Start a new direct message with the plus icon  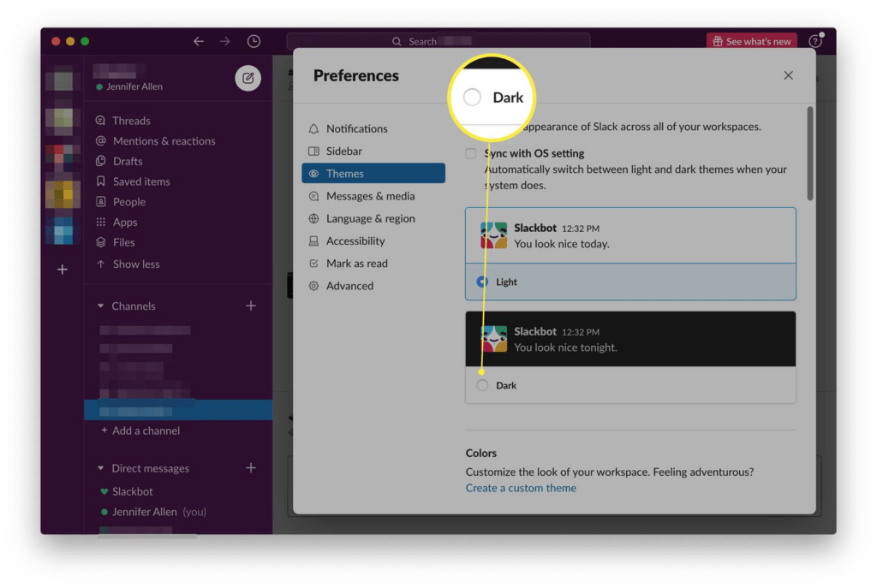251,468
